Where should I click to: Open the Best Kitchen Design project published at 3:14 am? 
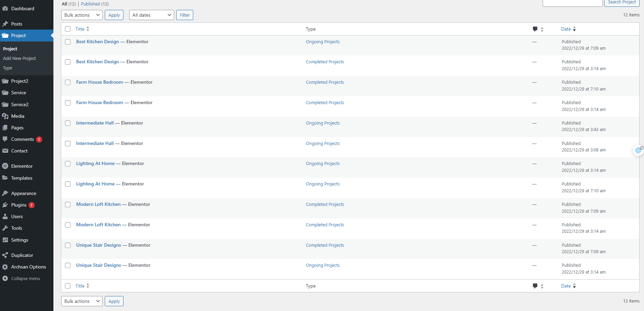coord(98,62)
